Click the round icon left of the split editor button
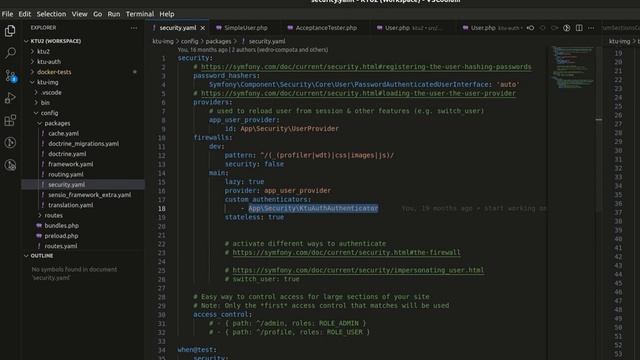The width and height of the screenshot is (640, 360). tap(567, 28)
